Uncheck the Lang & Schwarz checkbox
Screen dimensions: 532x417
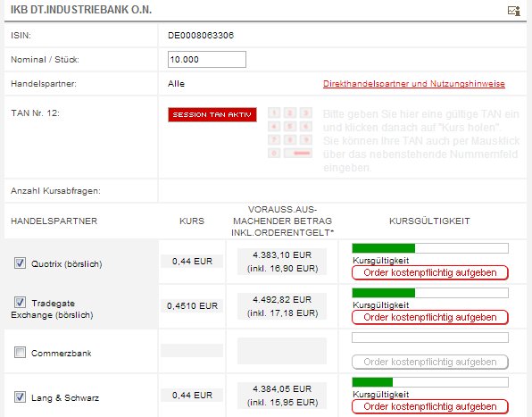click(20, 396)
